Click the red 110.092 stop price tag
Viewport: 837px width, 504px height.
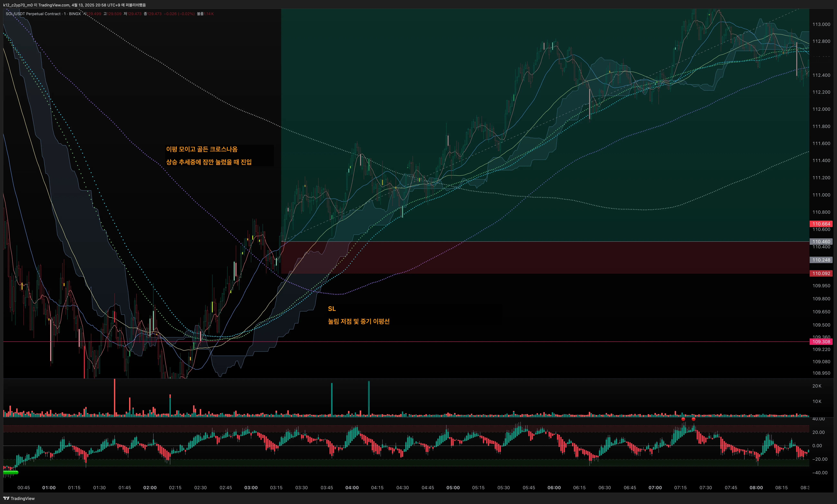[x=821, y=273]
